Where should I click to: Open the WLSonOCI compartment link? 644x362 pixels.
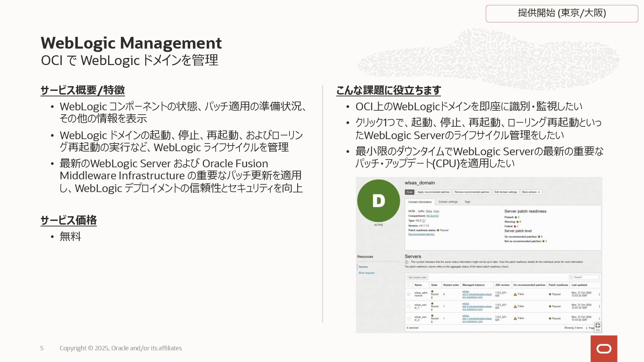(x=432, y=216)
